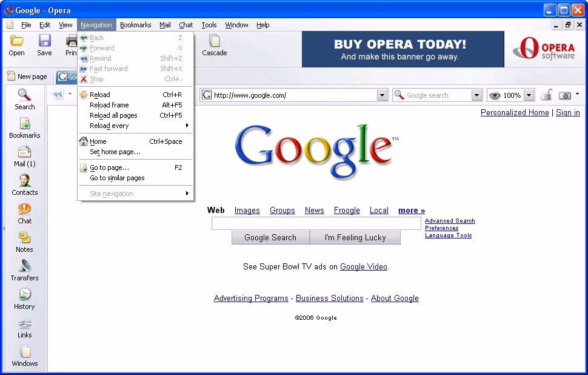Screen dimensions: 588x375
Task: Switch to the New page tab button
Action: tap(27, 76)
